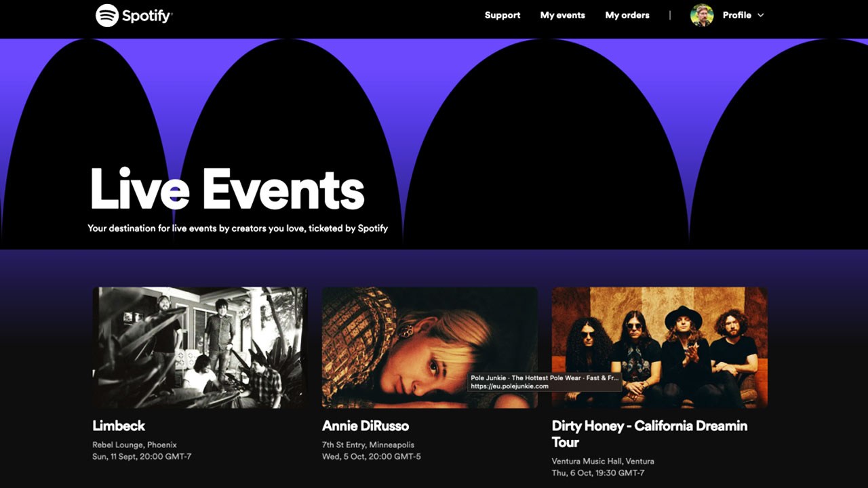Click the Dirty Honey band photo
The width and height of the screenshot is (868, 488).
point(659,346)
